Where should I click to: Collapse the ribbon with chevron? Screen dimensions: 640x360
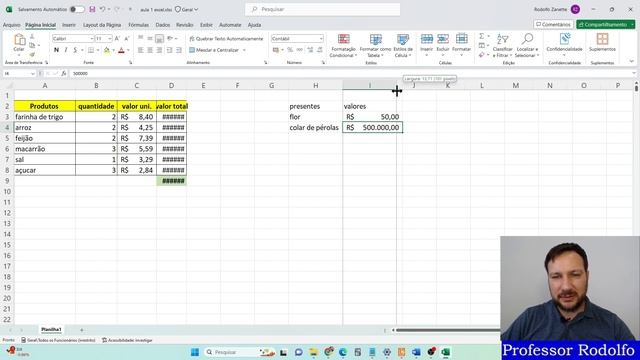pos(631,62)
